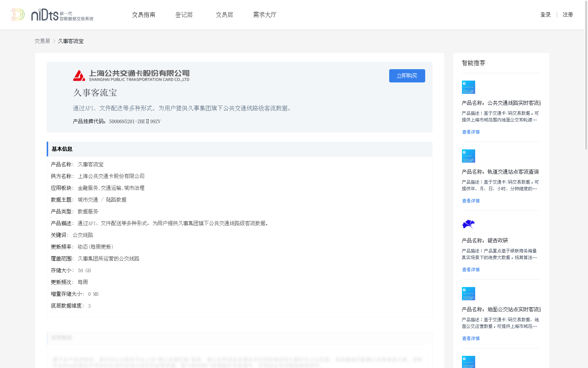Click the 智能推荐 panel heading
This screenshot has height=368, width=588.
pos(474,63)
